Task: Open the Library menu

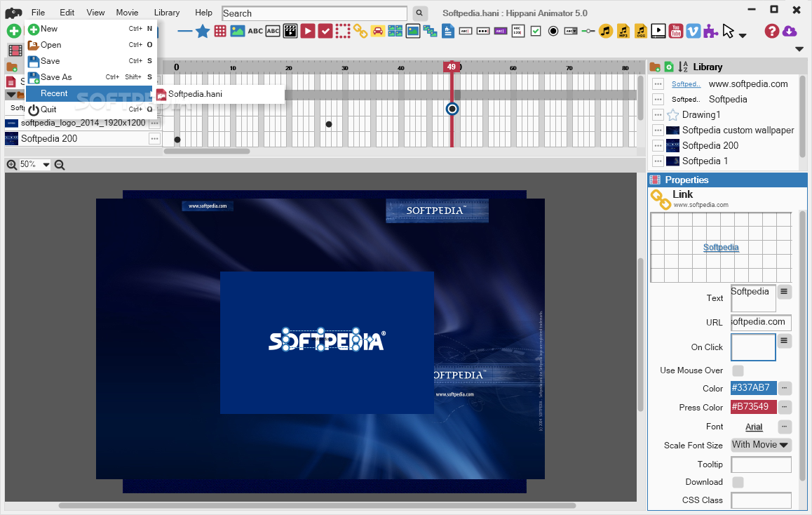Action: pyautogui.click(x=167, y=13)
